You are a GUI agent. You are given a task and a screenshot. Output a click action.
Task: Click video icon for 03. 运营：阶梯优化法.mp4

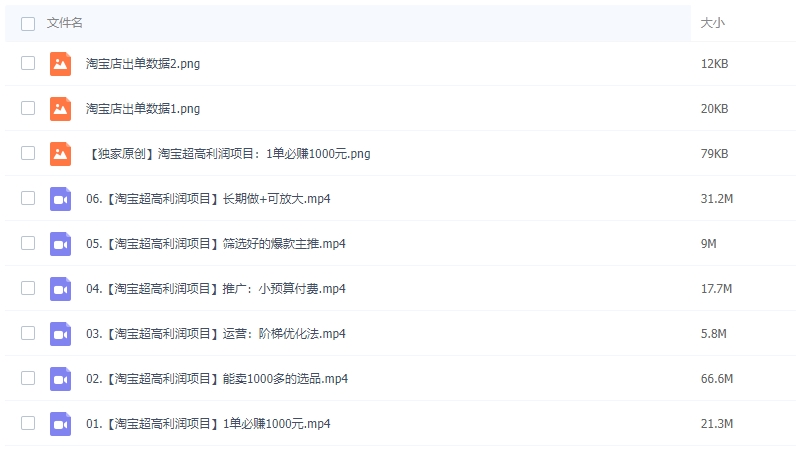point(60,334)
